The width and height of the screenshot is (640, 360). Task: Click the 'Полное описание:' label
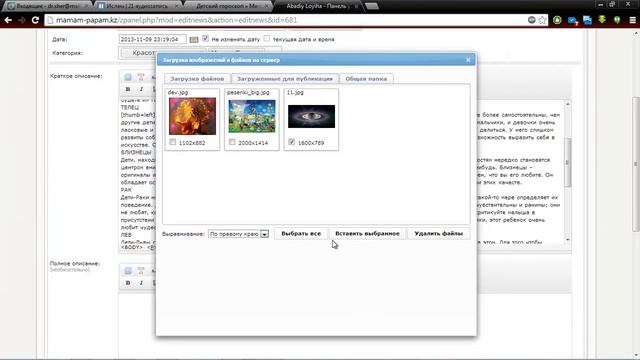[x=75, y=263]
